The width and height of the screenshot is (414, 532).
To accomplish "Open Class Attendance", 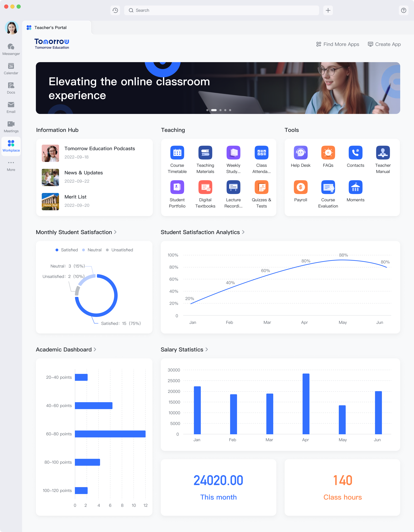I will [261, 153].
